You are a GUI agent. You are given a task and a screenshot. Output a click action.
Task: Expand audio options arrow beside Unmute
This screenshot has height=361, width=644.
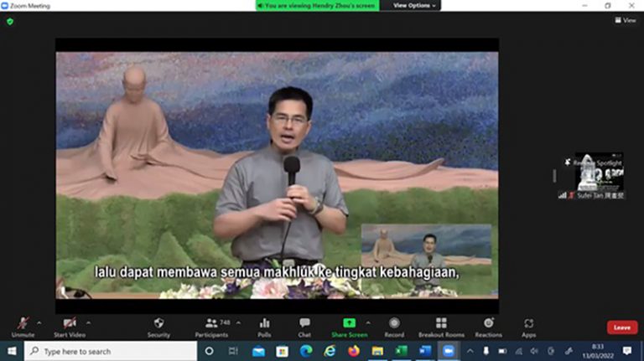(x=39, y=322)
